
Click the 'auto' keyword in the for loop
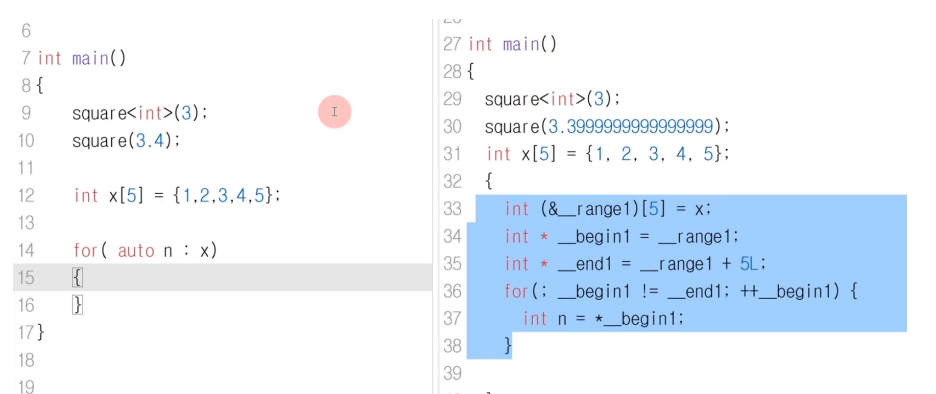point(137,251)
